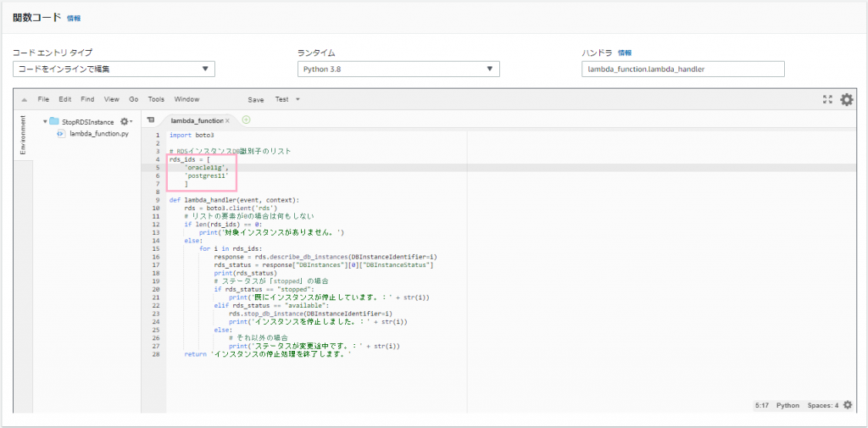
Task: Open the Find menu
Action: [87, 100]
